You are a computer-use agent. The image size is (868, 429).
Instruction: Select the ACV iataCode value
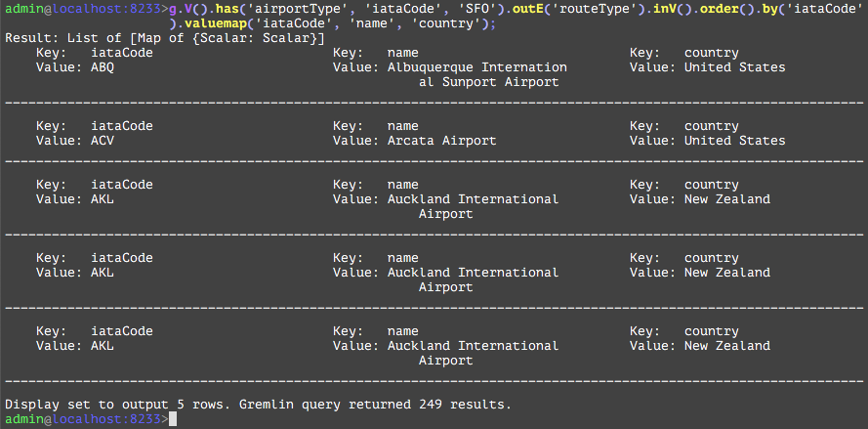(102, 141)
